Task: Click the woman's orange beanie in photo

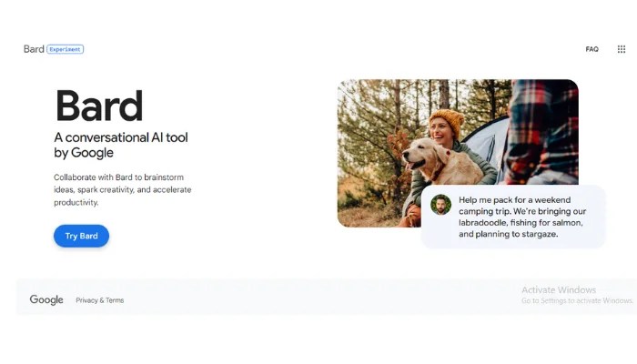Action: tap(448, 121)
